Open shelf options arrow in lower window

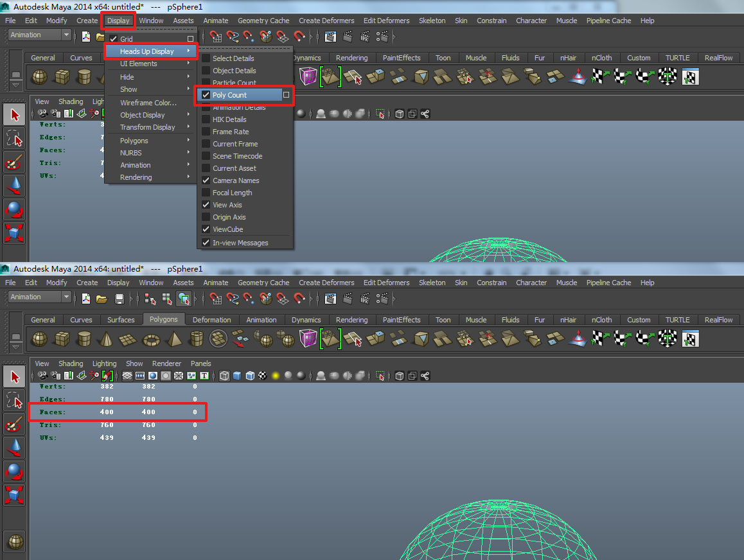pos(15,347)
